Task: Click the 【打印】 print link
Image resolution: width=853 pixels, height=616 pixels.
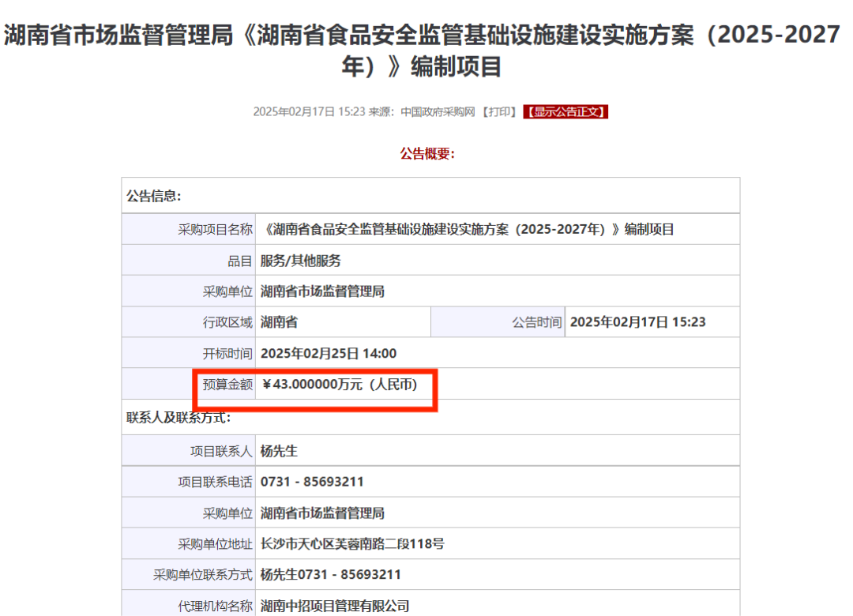Action: click(499, 111)
